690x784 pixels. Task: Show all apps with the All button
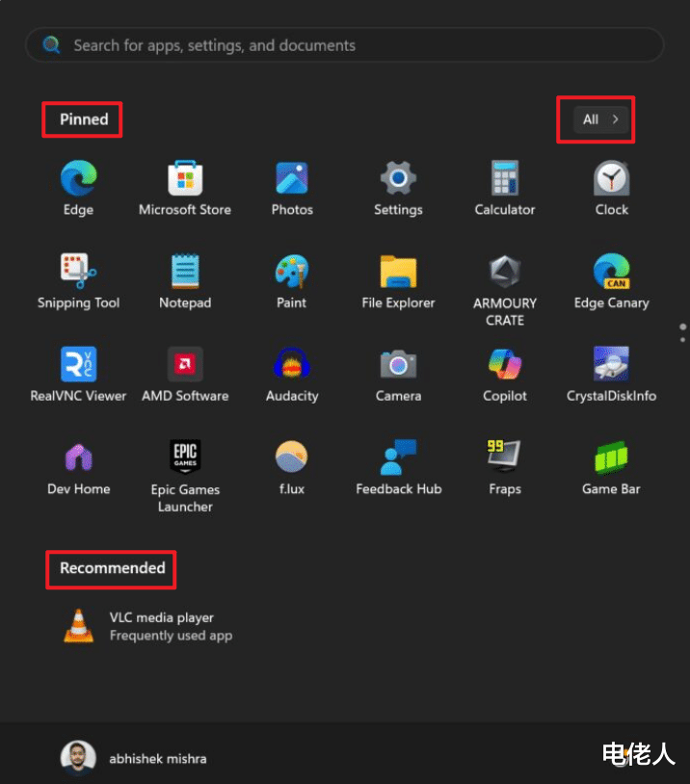tap(600, 119)
